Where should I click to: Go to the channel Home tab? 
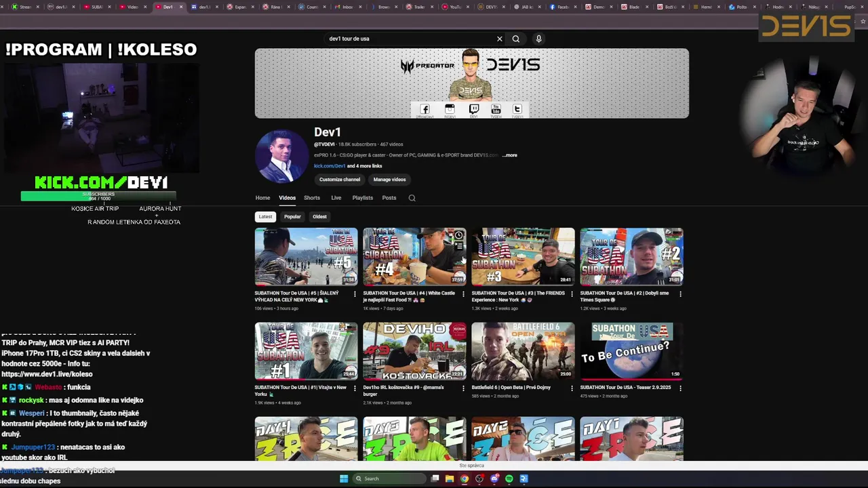pos(262,198)
